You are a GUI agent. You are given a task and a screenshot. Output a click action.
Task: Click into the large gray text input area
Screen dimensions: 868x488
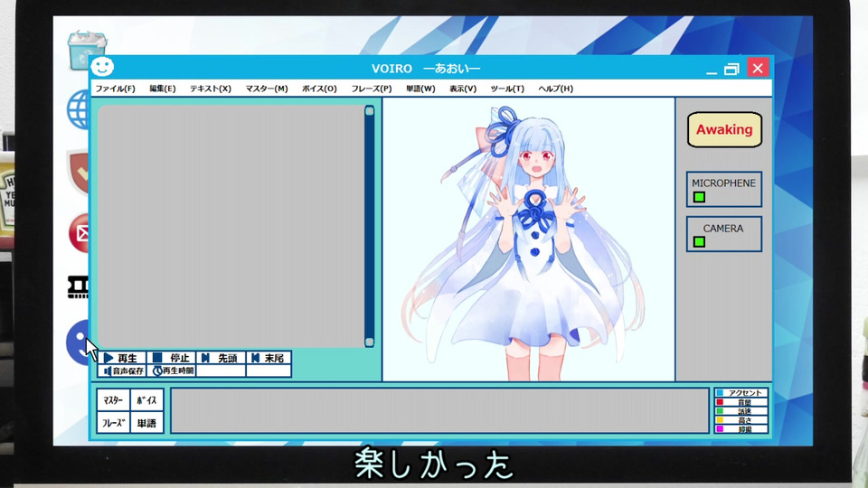(231, 226)
